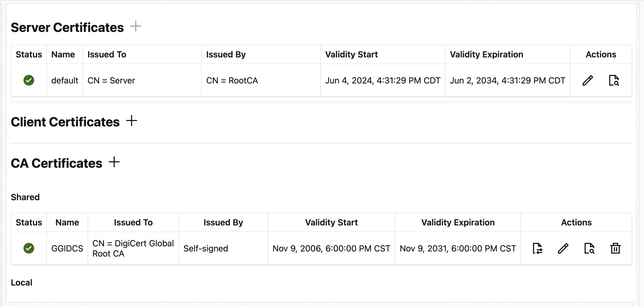The width and height of the screenshot is (644, 307).
Task: Click the 'Client Certificates' heading
Action: click(x=65, y=122)
